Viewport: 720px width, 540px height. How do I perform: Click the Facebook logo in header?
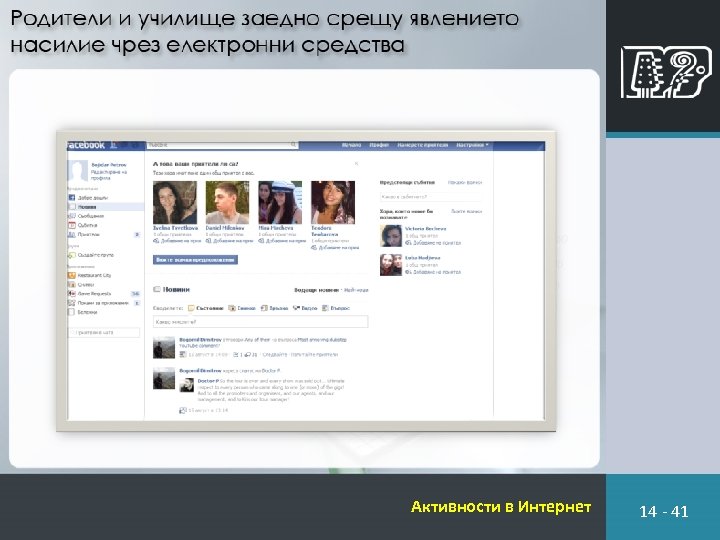[x=86, y=145]
